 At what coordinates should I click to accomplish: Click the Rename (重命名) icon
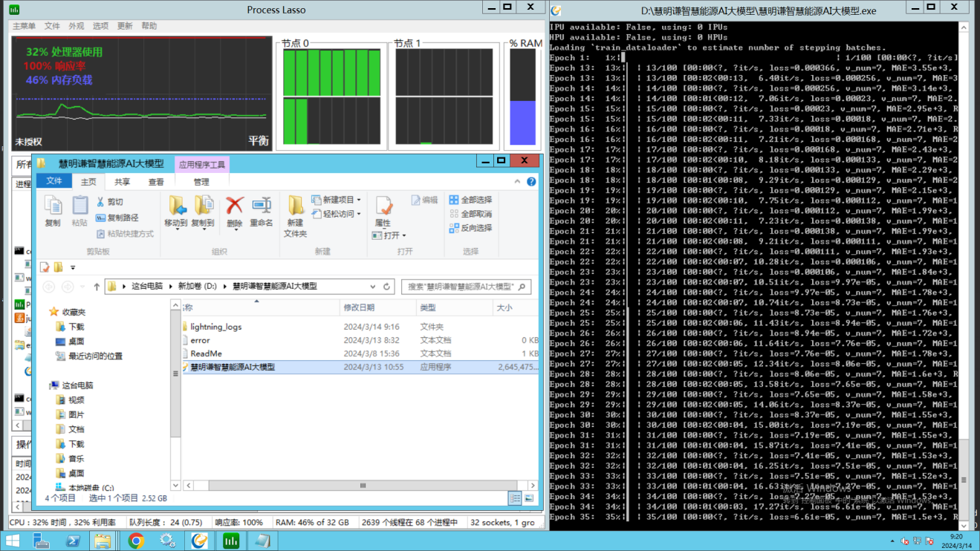262,206
